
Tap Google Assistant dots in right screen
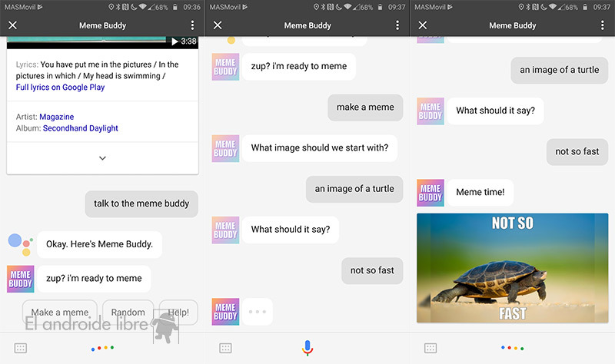tap(513, 348)
